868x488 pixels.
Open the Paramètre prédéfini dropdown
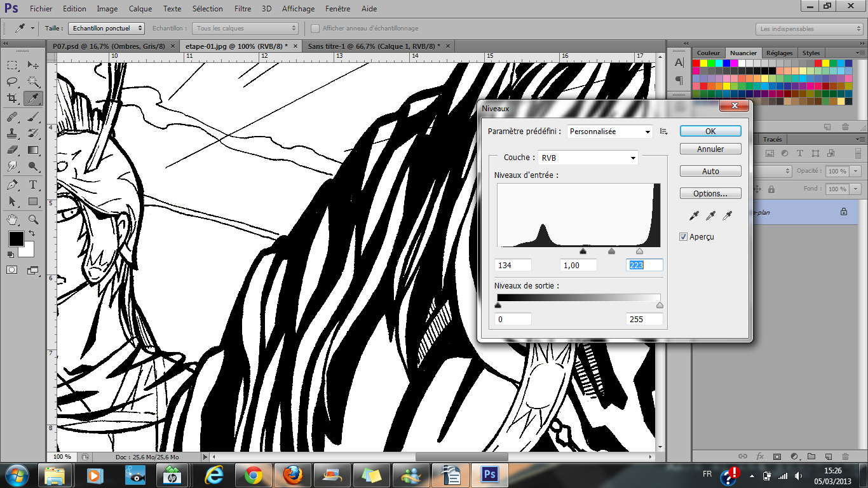click(610, 132)
